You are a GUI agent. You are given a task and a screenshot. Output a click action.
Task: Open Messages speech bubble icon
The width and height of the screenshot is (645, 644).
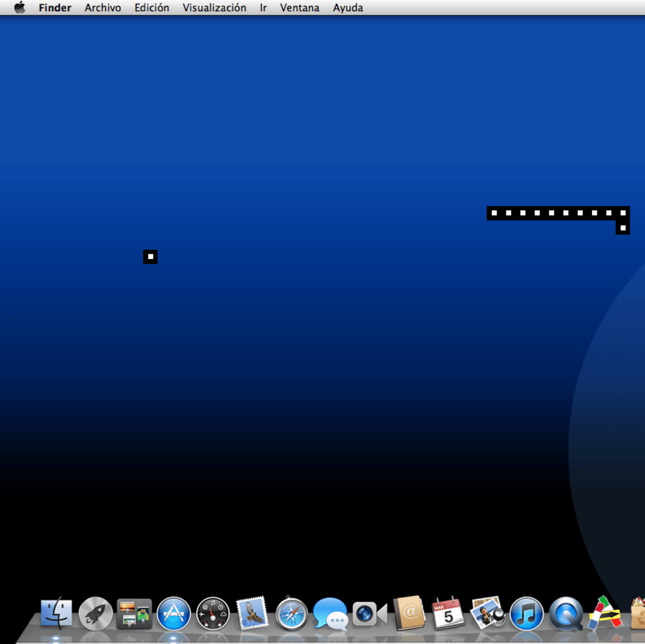(331, 614)
